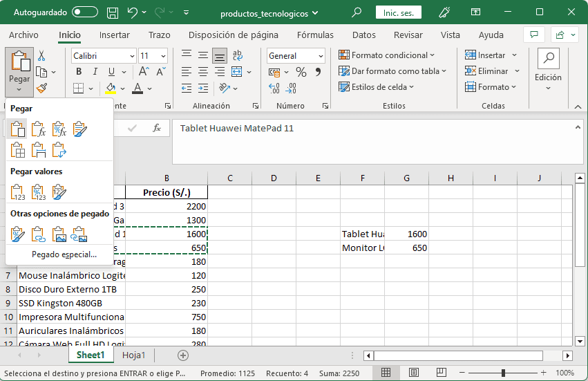Open the search magnifier in title bar
The image size is (588, 381).
357,12
